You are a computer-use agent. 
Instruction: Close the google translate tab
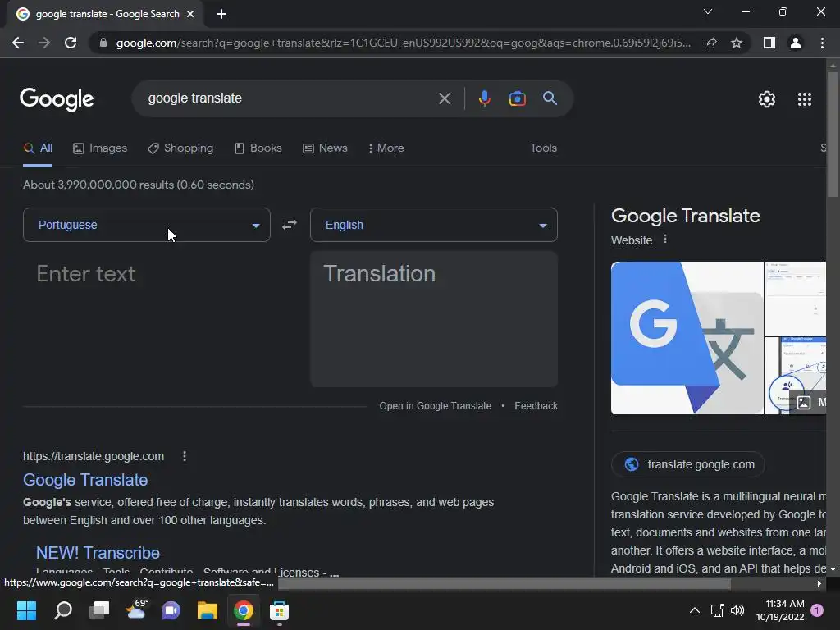click(190, 14)
